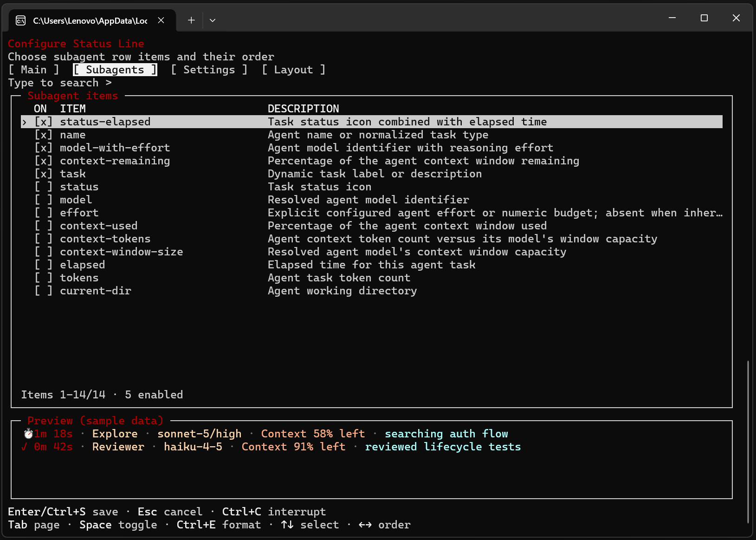Image resolution: width=756 pixels, height=540 pixels.
Task: Click 'Agent working directory' description
Action: coord(342,291)
